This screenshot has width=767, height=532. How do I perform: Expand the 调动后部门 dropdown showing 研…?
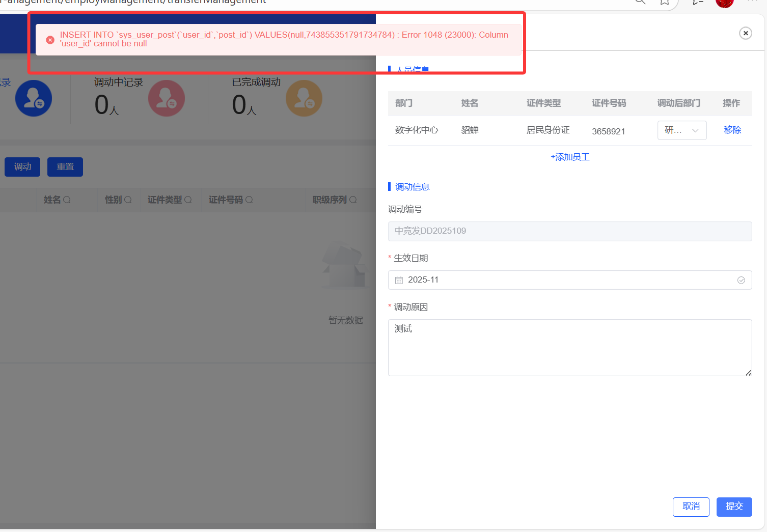click(682, 130)
